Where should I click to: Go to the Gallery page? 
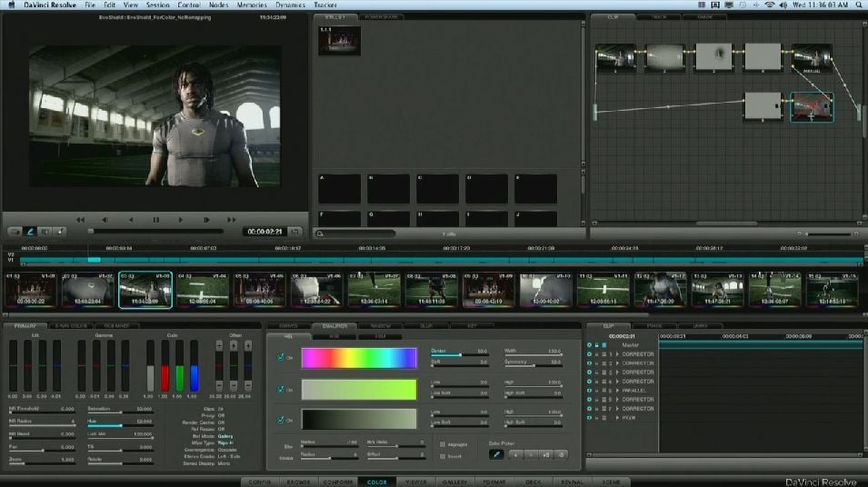click(455, 482)
